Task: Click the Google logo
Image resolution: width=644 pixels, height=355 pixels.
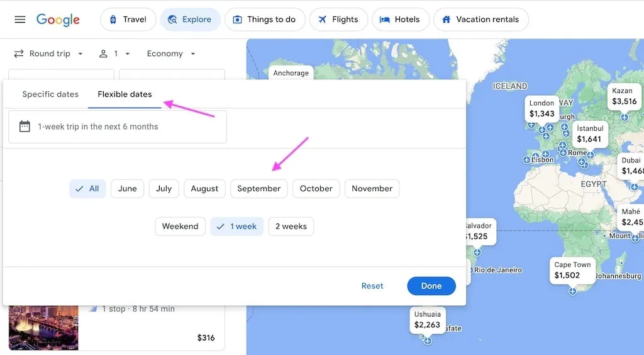Action: coord(58,20)
